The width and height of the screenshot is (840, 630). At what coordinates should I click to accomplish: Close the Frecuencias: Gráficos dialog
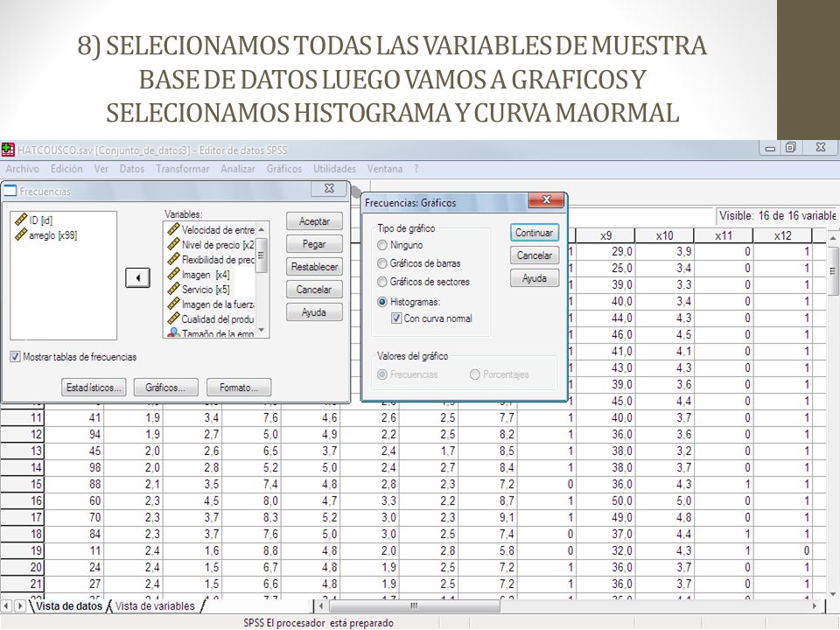pyautogui.click(x=546, y=199)
